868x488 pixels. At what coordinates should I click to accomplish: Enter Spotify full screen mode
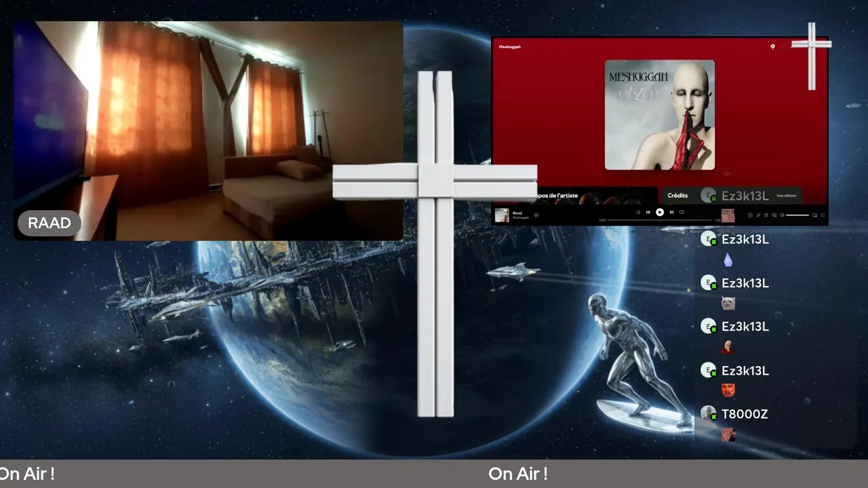(x=823, y=216)
